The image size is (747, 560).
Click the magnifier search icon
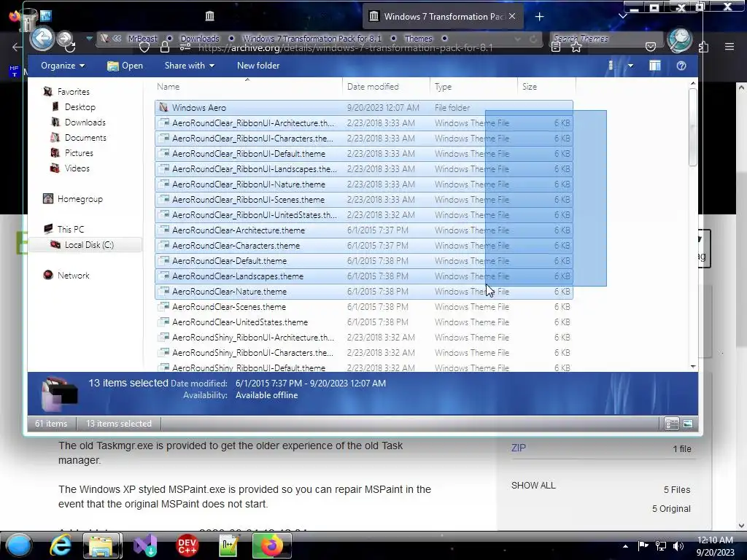(x=680, y=40)
